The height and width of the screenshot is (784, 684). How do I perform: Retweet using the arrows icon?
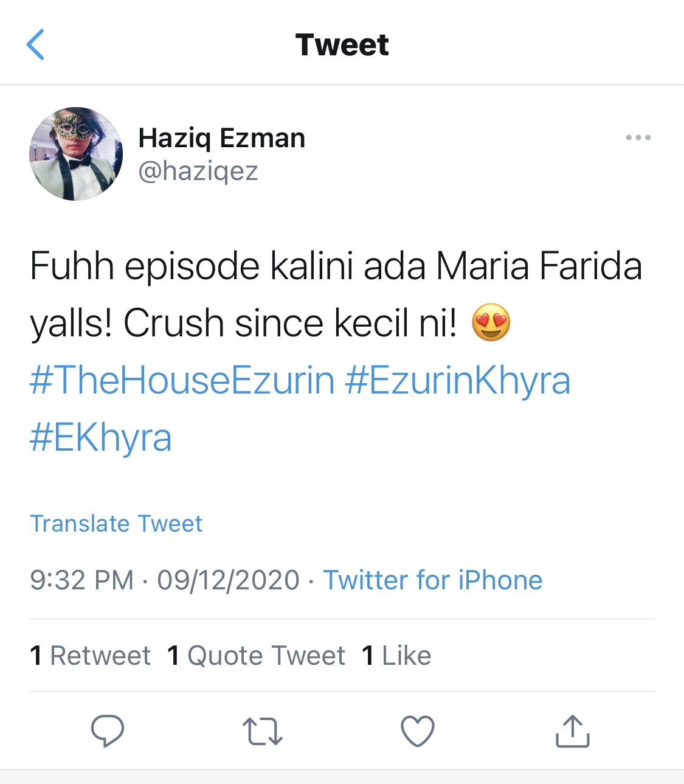pyautogui.click(x=263, y=731)
